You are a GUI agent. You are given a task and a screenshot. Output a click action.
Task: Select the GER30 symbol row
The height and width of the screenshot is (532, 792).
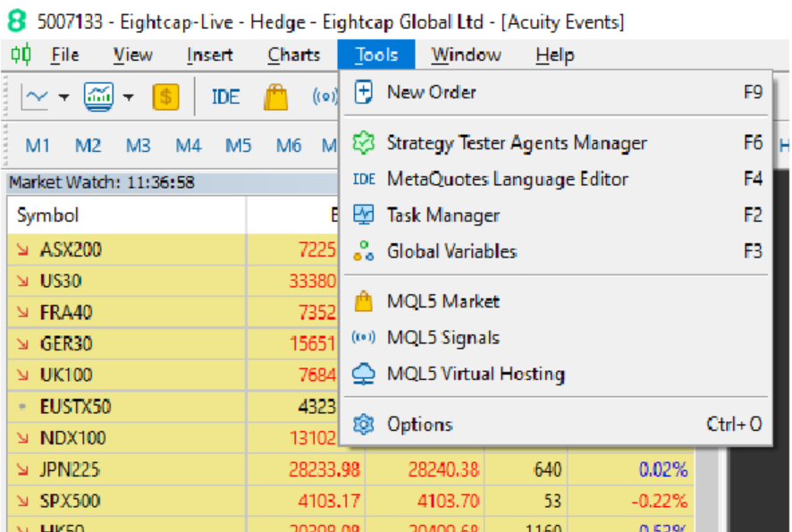(173, 343)
